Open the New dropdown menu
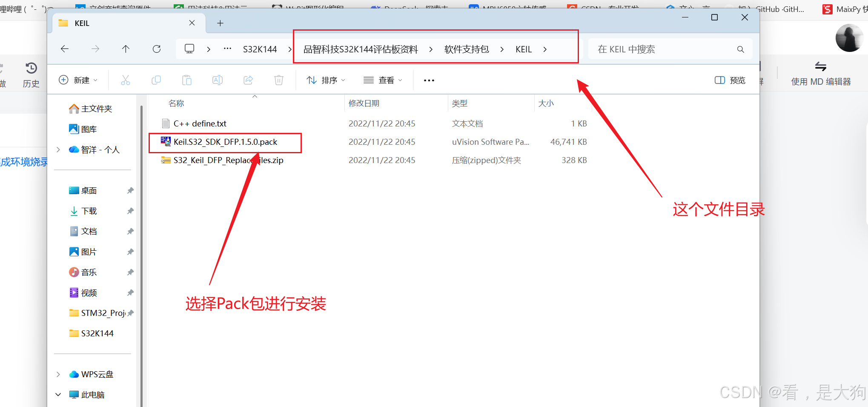Image resolution: width=868 pixels, height=407 pixels. [x=78, y=80]
